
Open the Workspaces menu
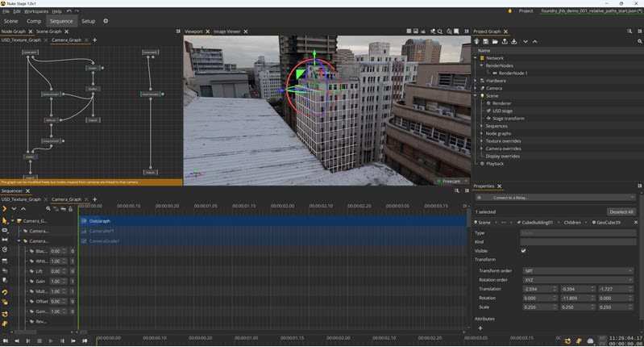[x=36, y=11]
